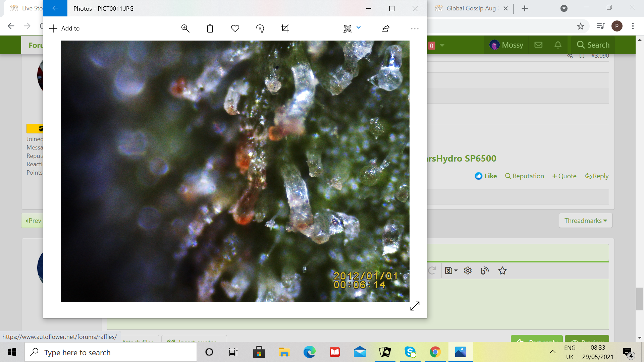Viewport: 644px width, 362px height.
Task: Open forum inbox envelope icon
Action: click(538, 45)
